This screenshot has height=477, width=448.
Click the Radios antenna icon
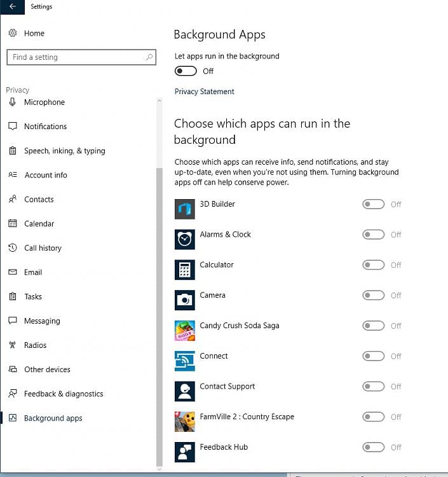pos(13,345)
